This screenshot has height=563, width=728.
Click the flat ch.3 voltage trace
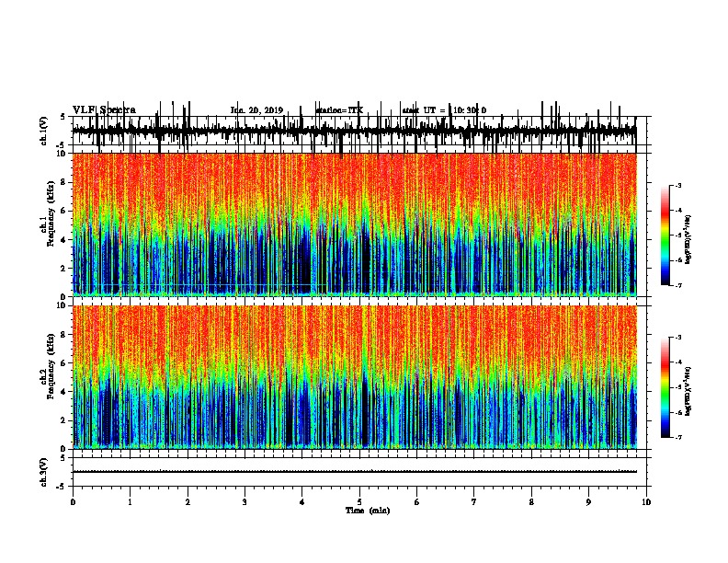354,472
